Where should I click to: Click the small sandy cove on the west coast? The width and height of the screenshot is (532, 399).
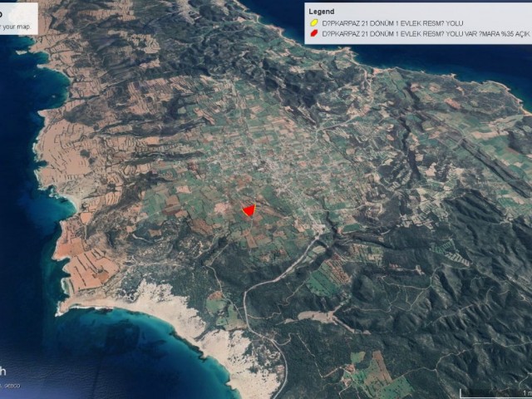coord(68,199)
